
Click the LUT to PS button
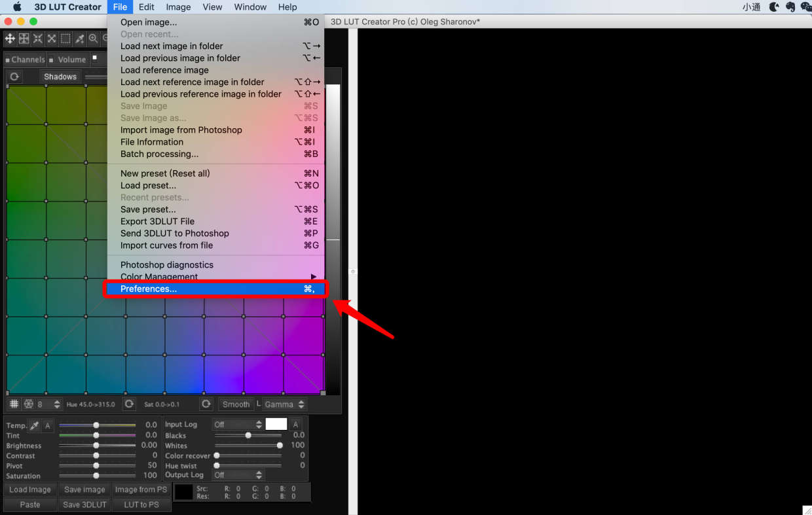tap(141, 505)
